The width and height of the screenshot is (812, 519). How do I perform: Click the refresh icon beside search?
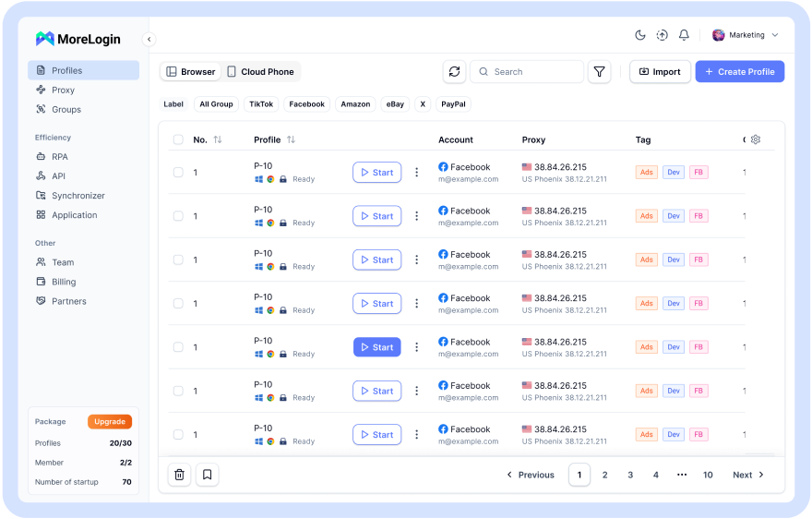click(x=454, y=72)
